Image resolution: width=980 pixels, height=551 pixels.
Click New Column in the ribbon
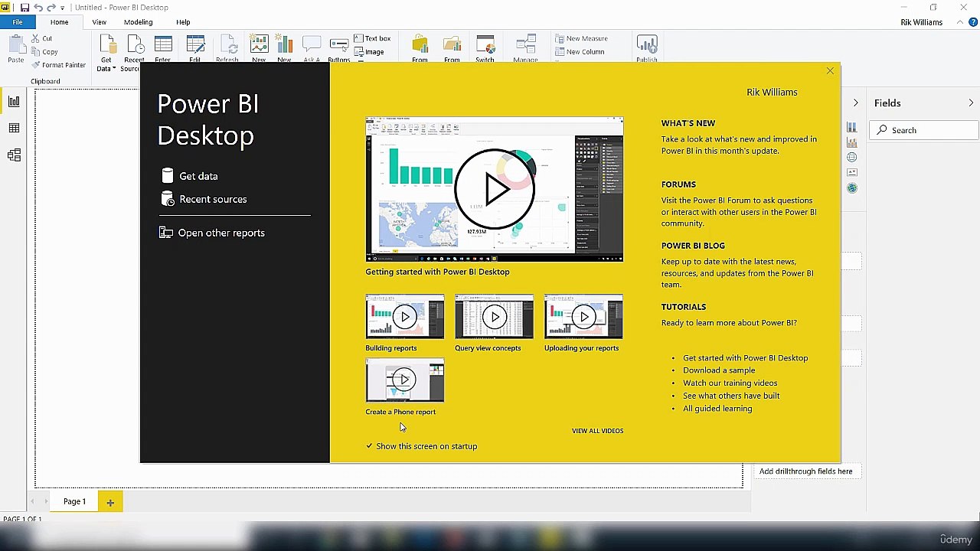coord(579,52)
